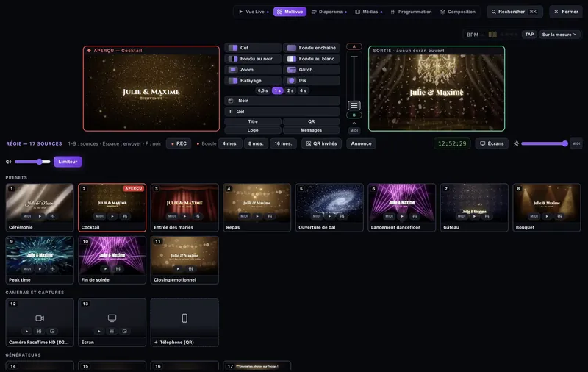Viewport: 588px width, 372px height.
Task: Switch to Vue Live tab
Action: (254, 12)
